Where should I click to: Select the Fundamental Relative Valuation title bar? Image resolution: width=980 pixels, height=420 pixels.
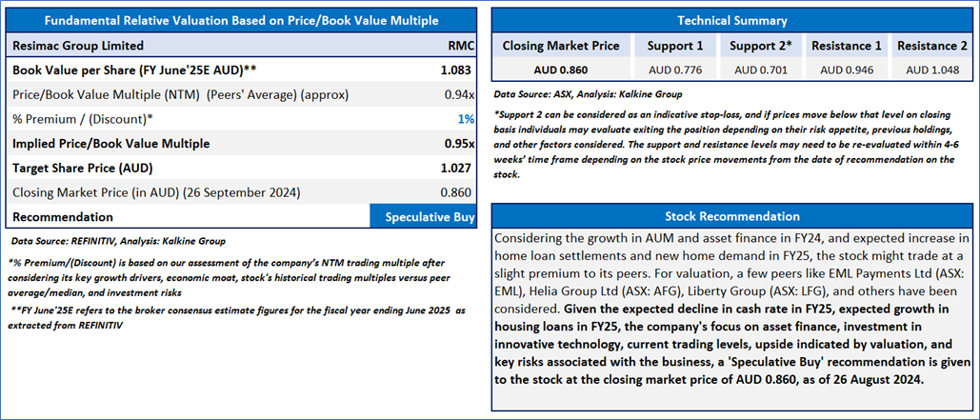(241, 21)
